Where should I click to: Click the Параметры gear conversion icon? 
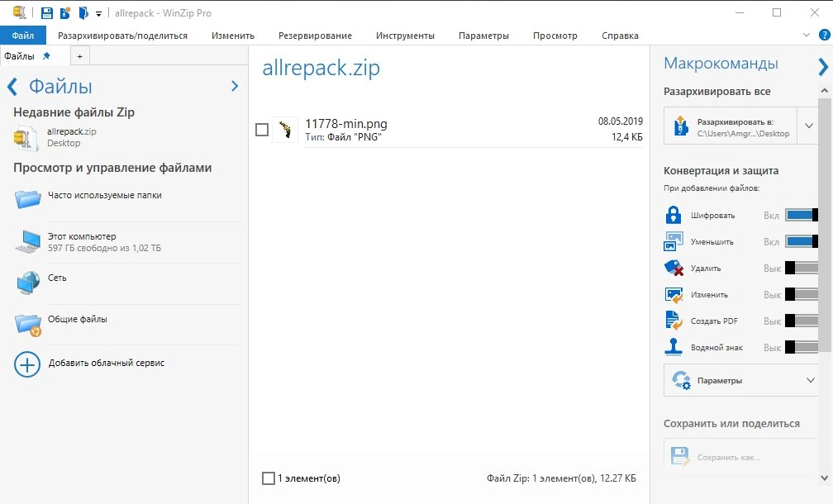coord(681,380)
